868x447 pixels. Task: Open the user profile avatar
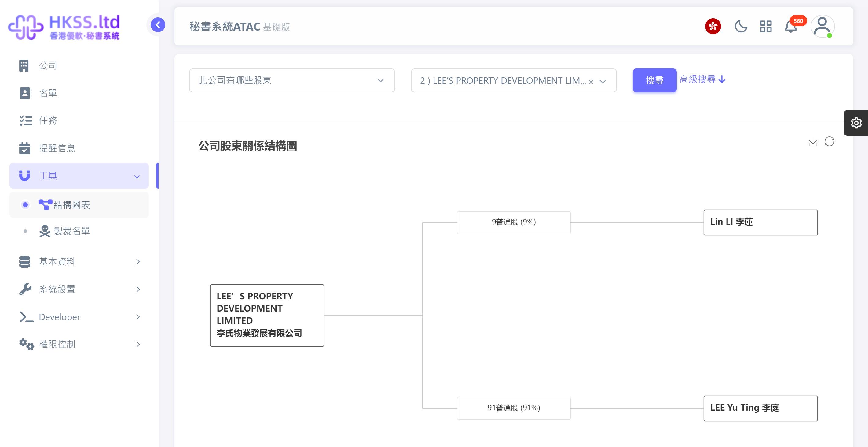click(822, 26)
